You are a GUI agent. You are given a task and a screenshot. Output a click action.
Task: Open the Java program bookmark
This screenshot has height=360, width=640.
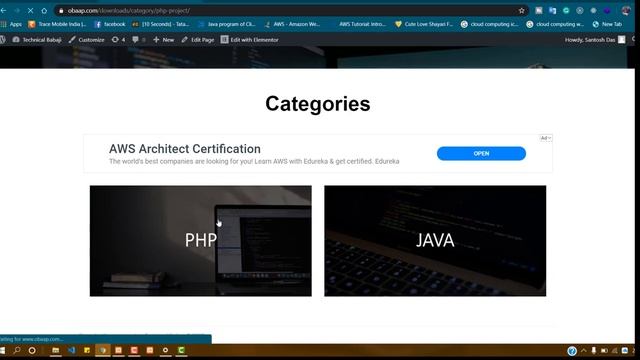tap(227, 24)
